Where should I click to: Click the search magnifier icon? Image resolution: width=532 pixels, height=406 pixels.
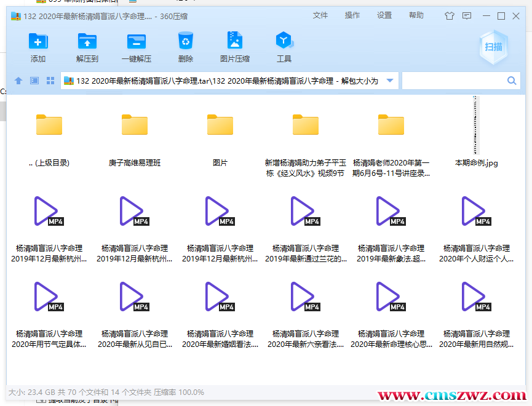click(x=511, y=80)
